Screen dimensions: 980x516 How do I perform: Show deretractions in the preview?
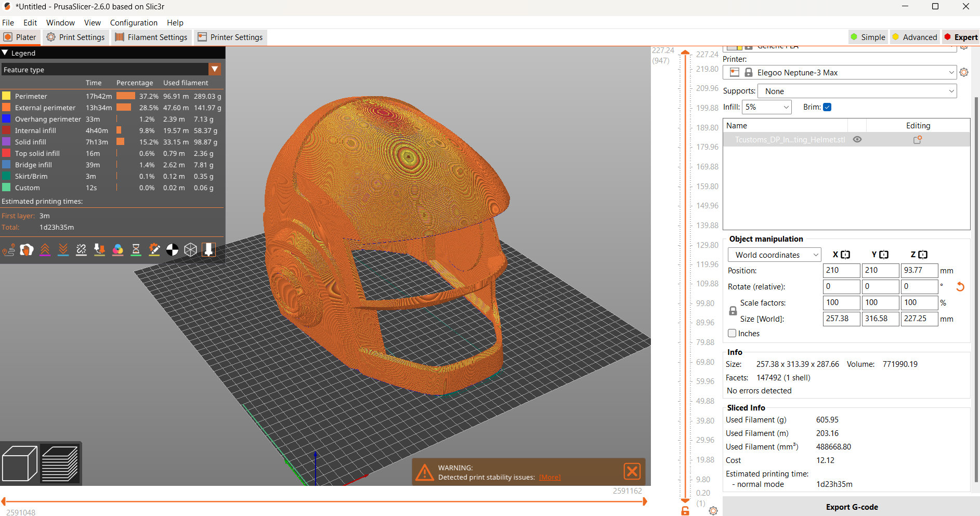[63, 249]
